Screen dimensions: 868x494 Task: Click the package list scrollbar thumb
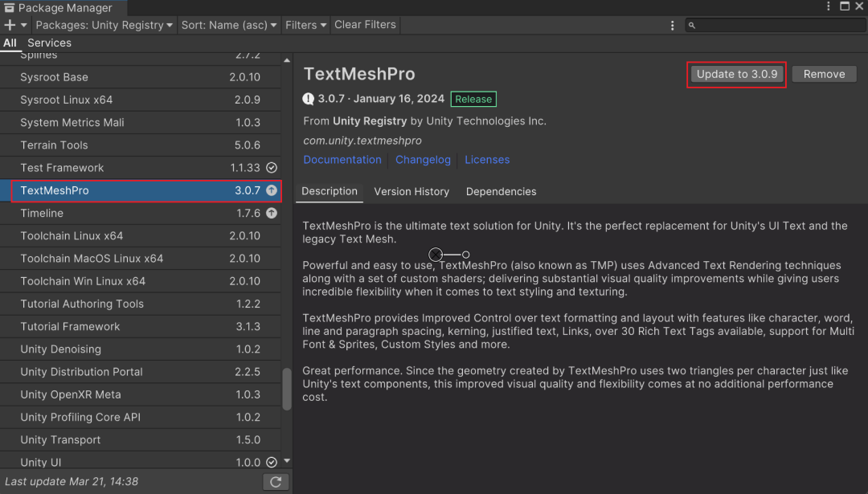287,390
